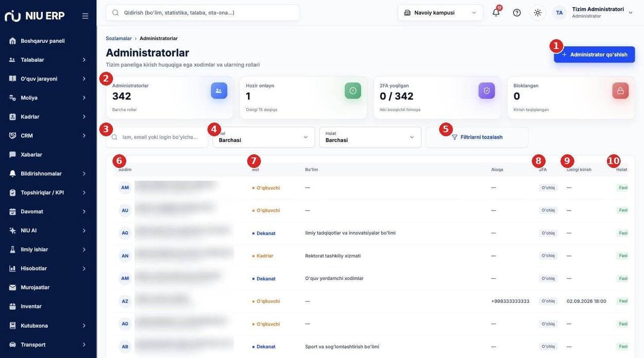Collapse sidebar with hamburger menu icon
The image size is (644, 358).
coord(85,16)
